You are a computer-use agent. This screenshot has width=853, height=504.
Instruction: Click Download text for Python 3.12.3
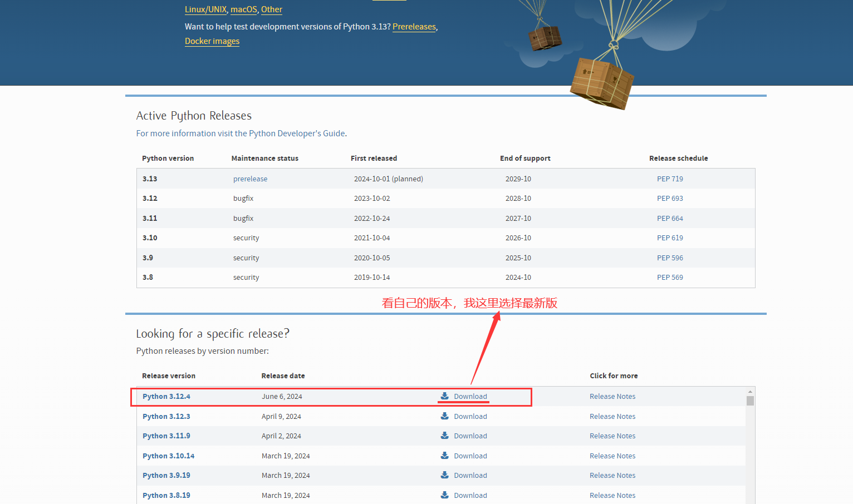(x=470, y=416)
